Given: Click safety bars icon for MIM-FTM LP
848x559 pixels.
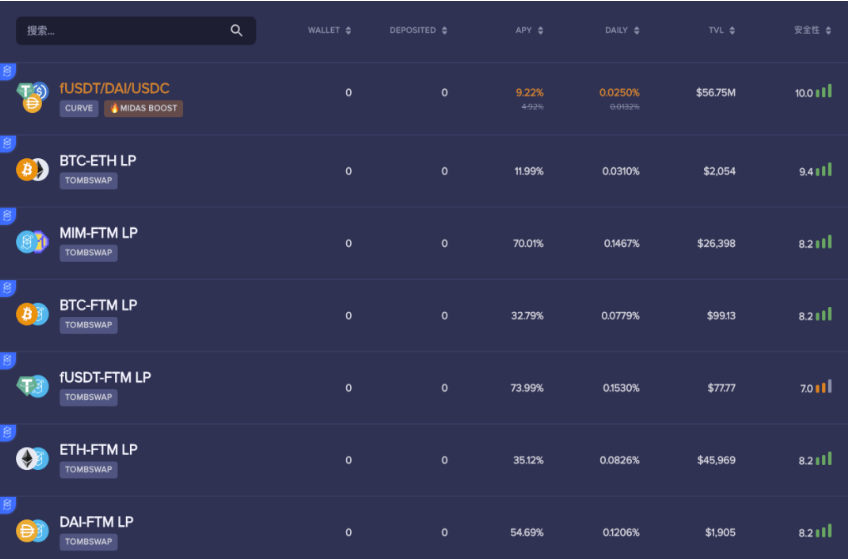Looking at the screenshot, I should pos(824,242).
